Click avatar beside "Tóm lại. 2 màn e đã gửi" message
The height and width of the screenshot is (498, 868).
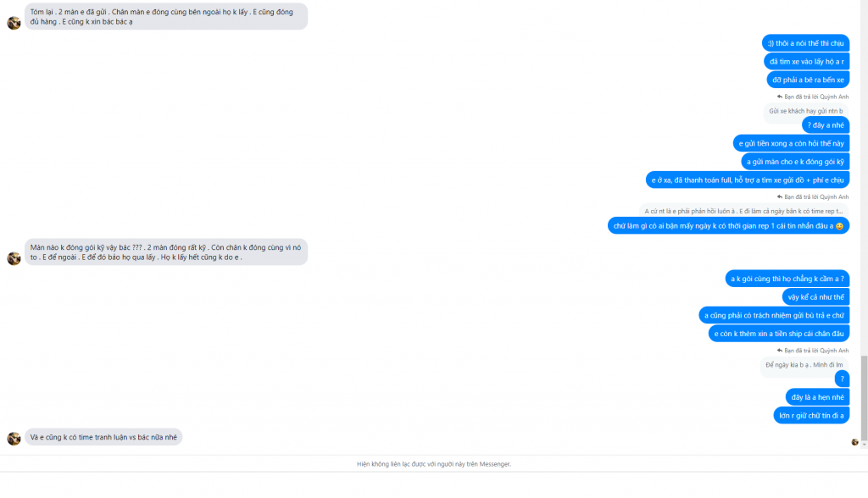(x=14, y=23)
